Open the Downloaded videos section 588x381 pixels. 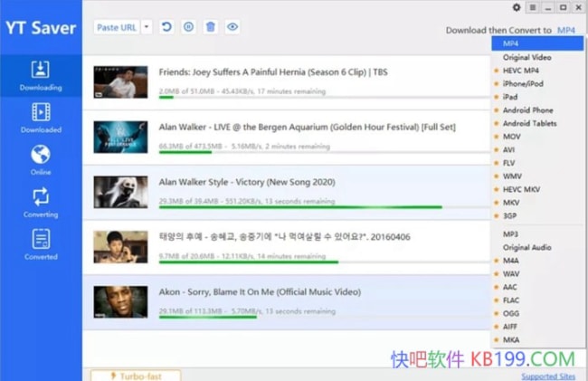(x=41, y=118)
